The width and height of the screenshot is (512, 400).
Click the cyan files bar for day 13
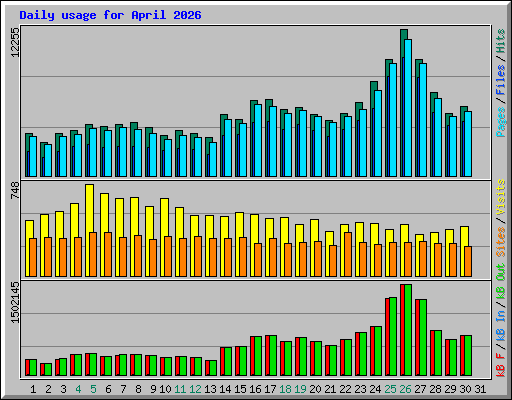click(213, 159)
